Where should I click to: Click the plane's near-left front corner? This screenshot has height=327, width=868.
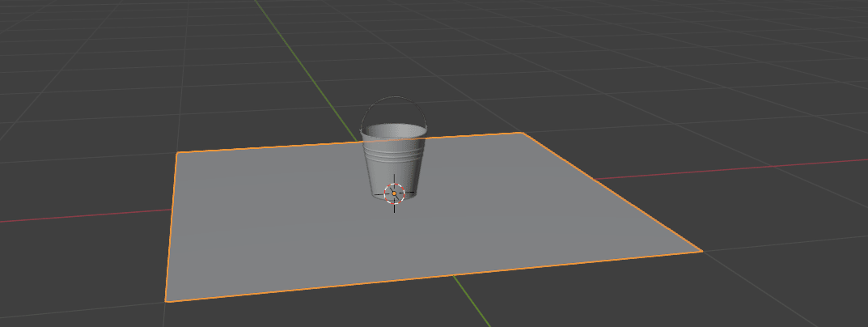tap(166, 301)
